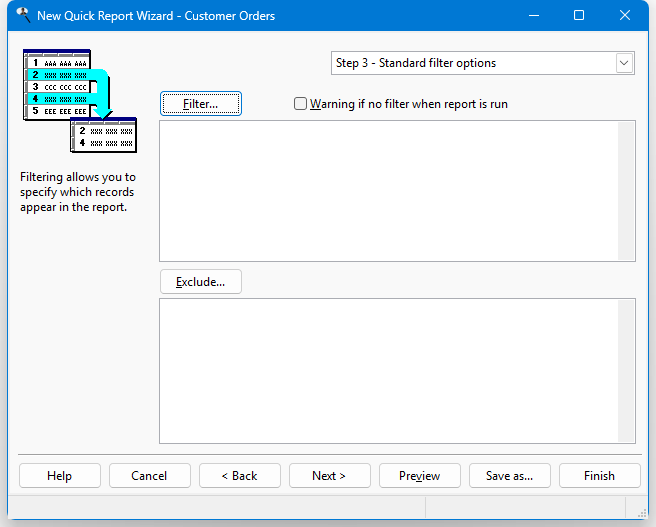Cancel the report wizard
656x527 pixels.
pyautogui.click(x=149, y=476)
